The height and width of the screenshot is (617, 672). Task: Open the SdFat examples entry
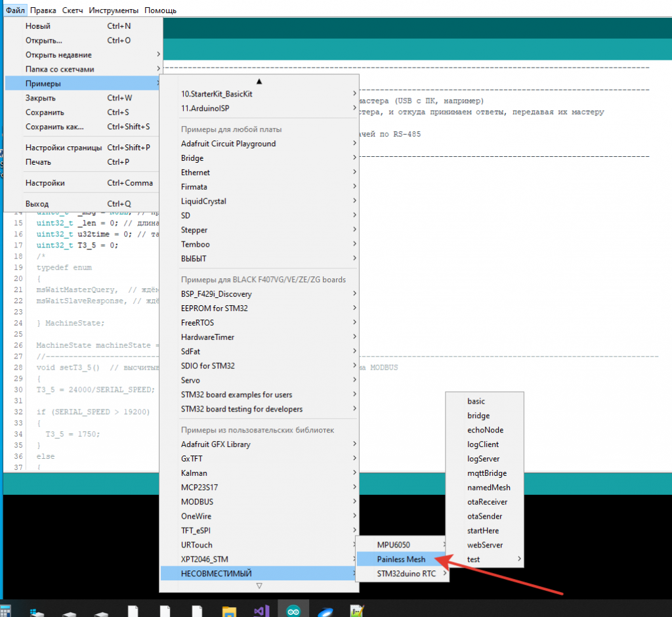(x=259, y=352)
